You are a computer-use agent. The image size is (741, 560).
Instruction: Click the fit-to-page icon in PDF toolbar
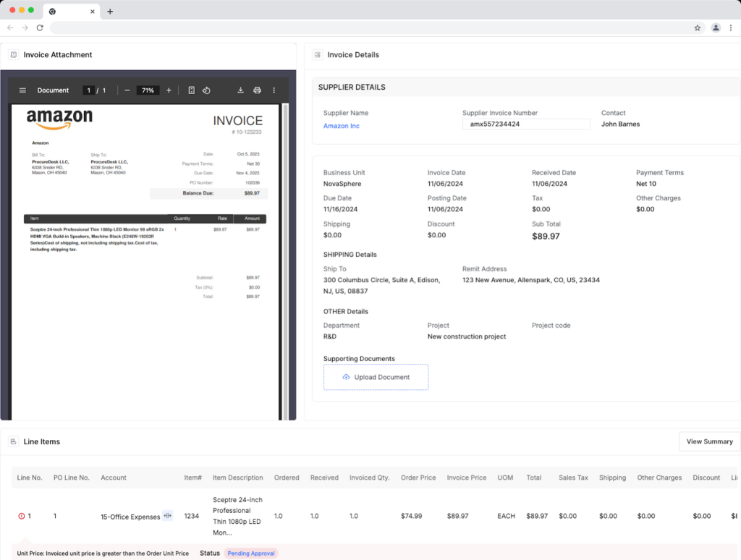pyautogui.click(x=190, y=90)
